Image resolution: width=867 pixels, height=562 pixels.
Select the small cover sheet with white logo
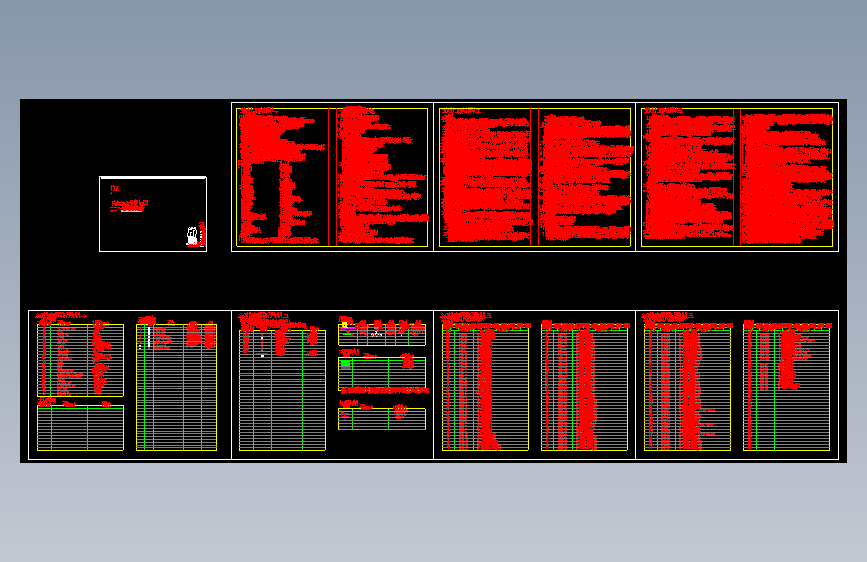point(153,214)
